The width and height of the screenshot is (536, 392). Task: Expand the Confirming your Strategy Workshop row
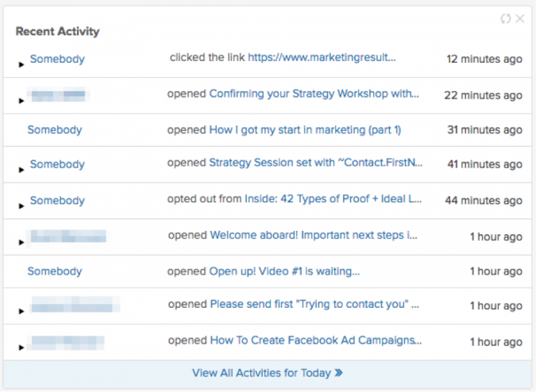(21, 101)
